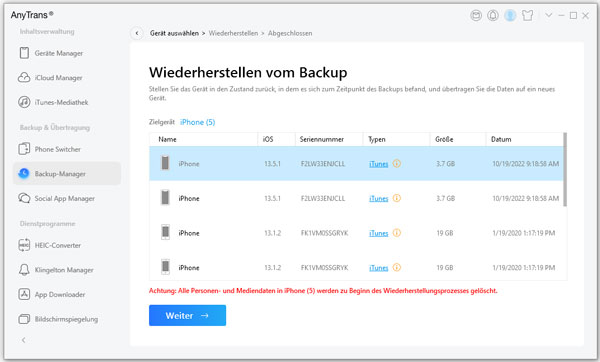This screenshot has width=600, height=362.
Task: Open the shirt theme icon
Action: point(527,15)
